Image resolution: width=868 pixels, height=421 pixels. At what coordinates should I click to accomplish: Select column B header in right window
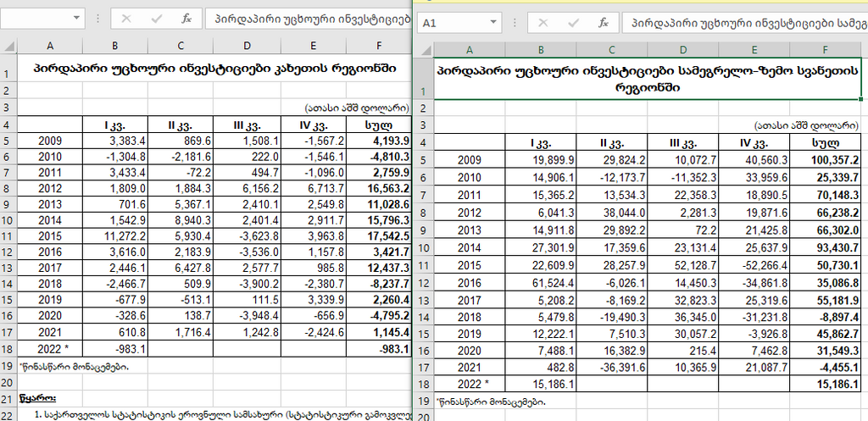pyautogui.click(x=541, y=50)
